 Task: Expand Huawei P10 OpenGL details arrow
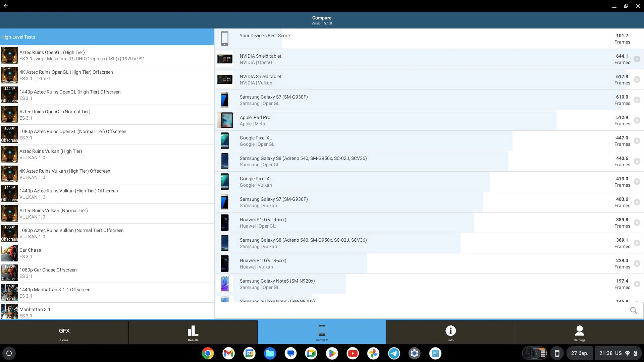(637, 223)
